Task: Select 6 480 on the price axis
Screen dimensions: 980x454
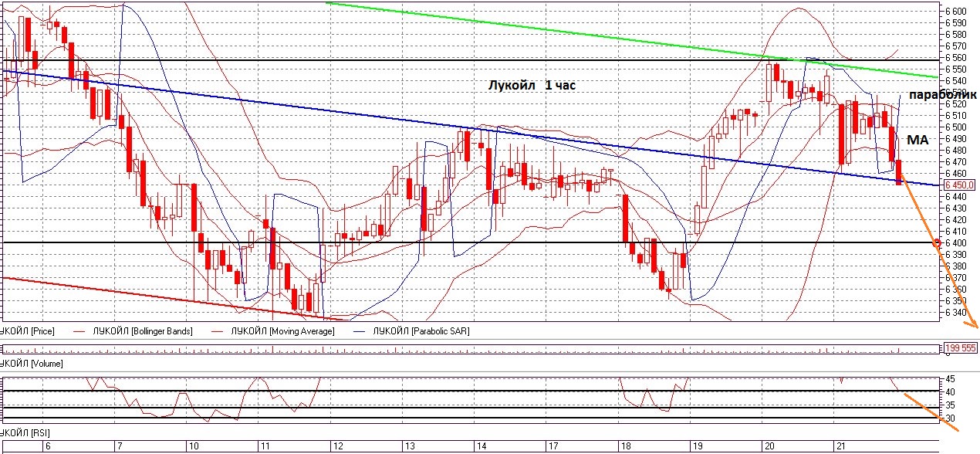Action: coord(955,151)
